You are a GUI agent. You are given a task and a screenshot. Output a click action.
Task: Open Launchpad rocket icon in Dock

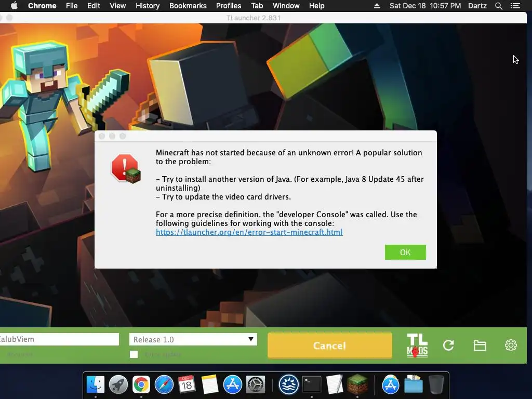118,385
